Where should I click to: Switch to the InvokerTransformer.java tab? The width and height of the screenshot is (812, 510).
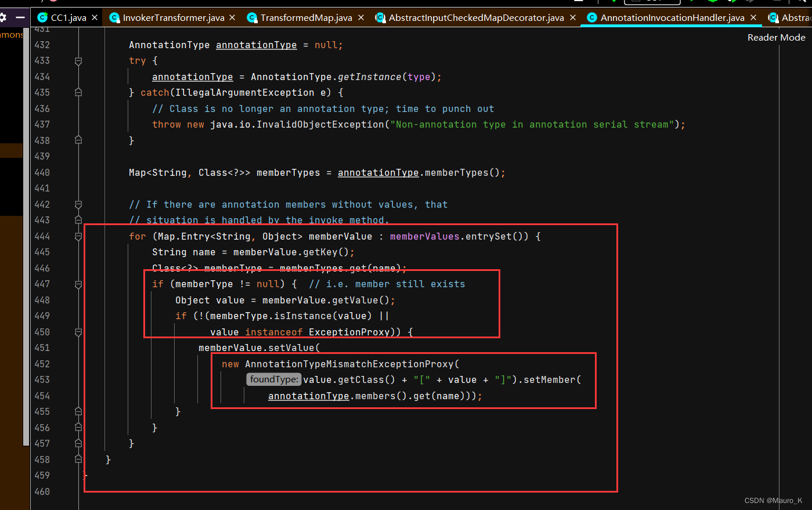point(174,18)
